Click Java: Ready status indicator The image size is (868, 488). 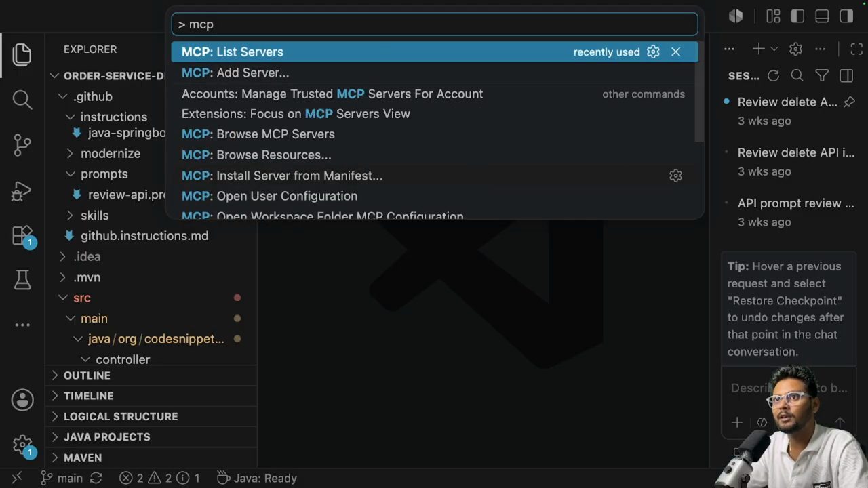click(257, 479)
